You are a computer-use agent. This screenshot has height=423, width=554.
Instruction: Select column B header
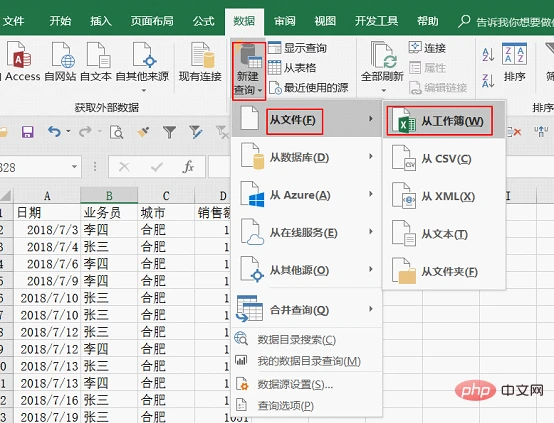109,195
